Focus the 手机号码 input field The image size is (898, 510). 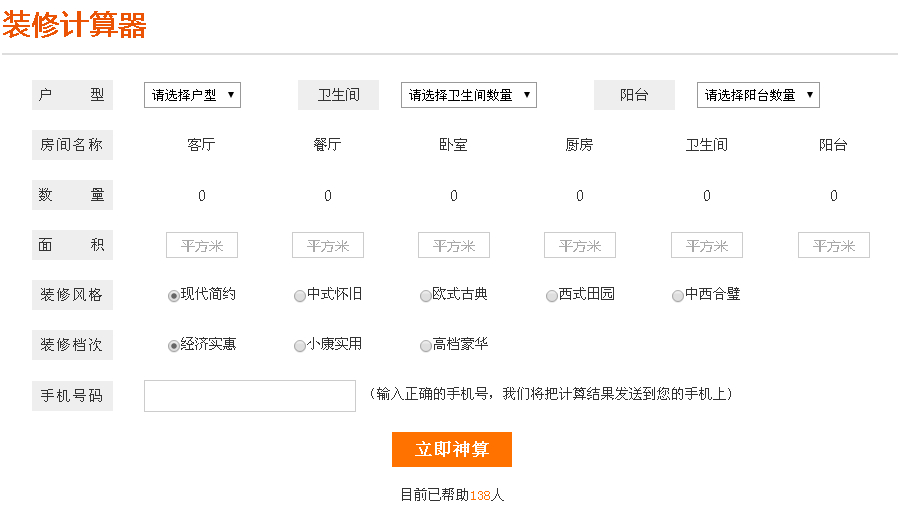click(250, 396)
